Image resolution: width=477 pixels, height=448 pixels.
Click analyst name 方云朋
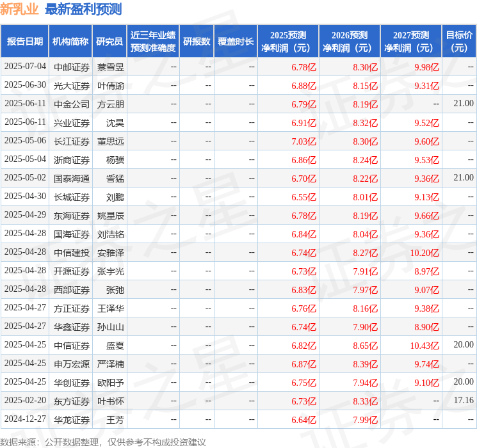click(x=110, y=104)
